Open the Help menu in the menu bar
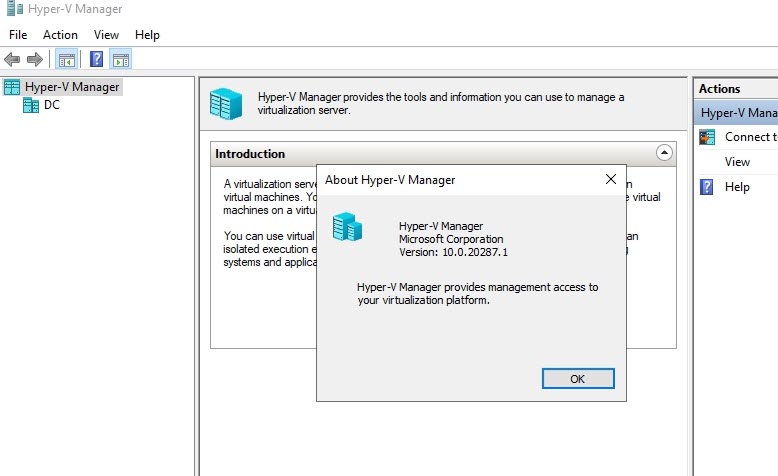This screenshot has height=476, width=778. 147,35
